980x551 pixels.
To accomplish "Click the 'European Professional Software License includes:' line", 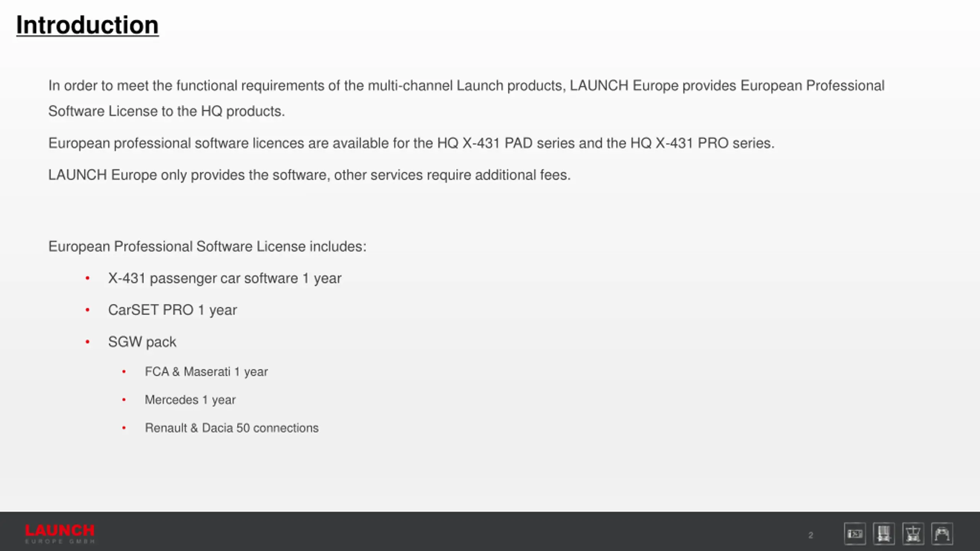I will pos(207,246).
